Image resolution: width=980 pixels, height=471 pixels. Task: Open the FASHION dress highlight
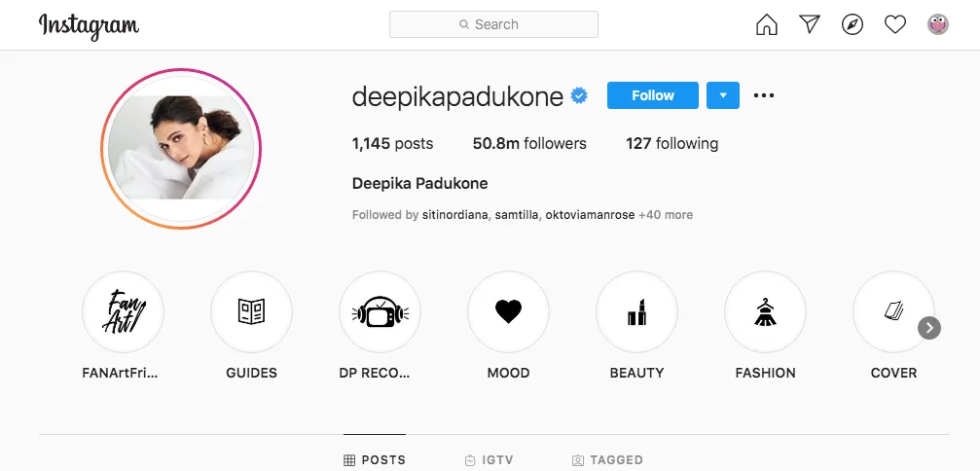point(765,312)
